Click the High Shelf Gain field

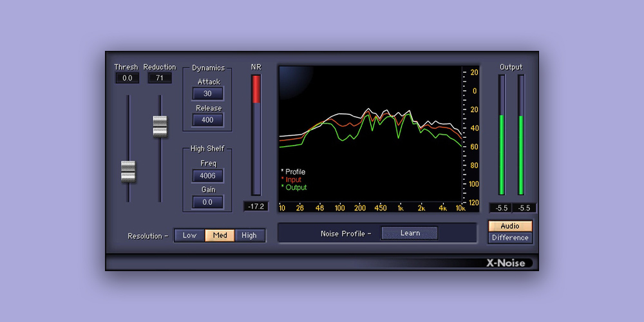[x=207, y=202]
